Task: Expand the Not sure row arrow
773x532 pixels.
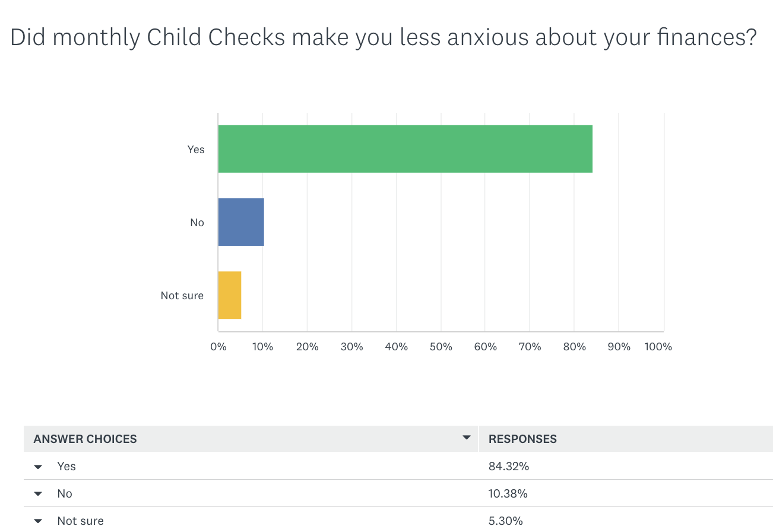Action: tap(39, 521)
